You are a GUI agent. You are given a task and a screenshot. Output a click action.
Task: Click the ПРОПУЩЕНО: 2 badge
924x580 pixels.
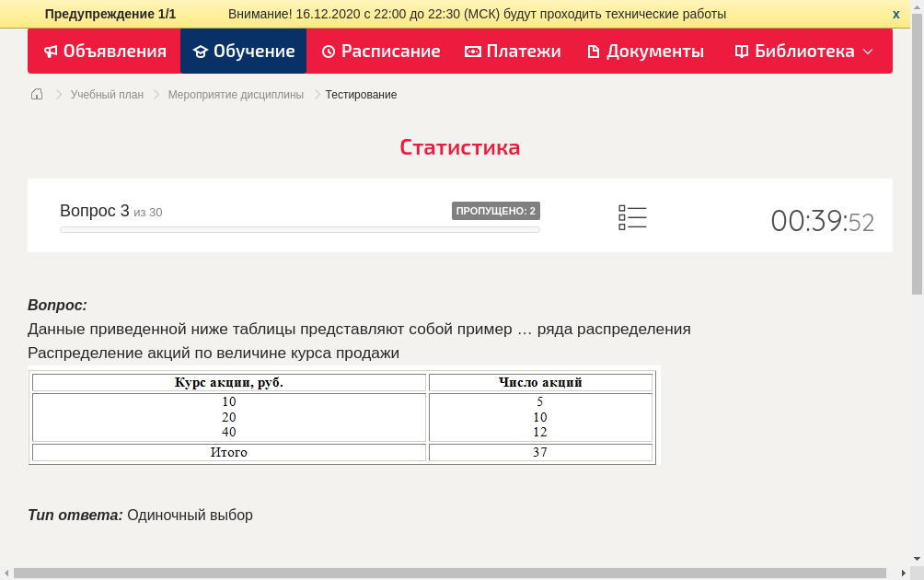(496, 211)
